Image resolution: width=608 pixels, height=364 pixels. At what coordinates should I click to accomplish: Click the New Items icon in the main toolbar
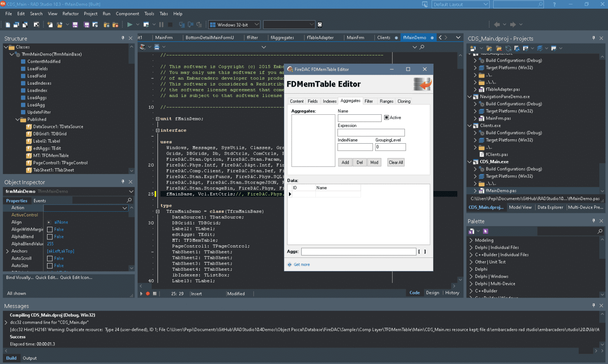click(x=50, y=25)
